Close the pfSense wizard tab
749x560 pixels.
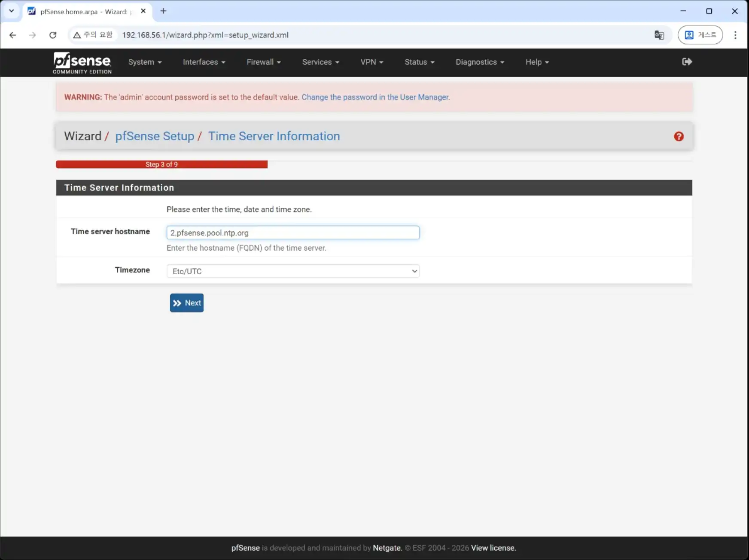click(143, 11)
